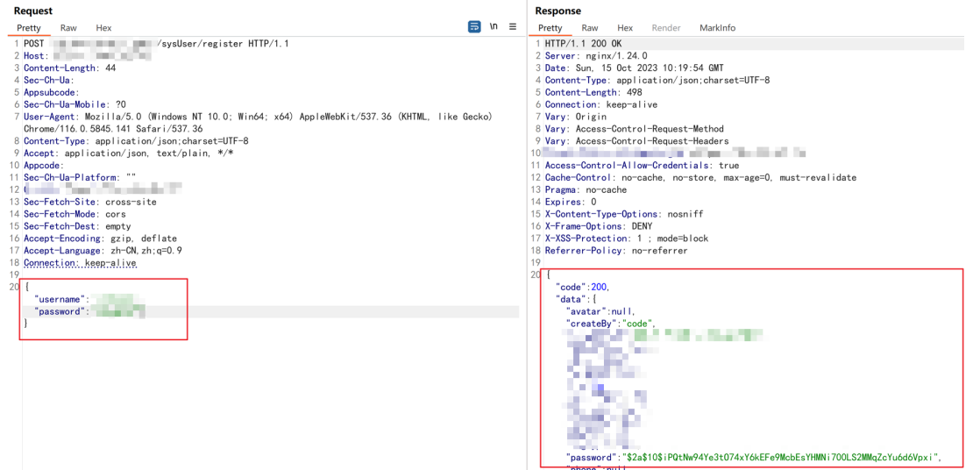Place cursor on the request User-Agent header

coord(53,117)
